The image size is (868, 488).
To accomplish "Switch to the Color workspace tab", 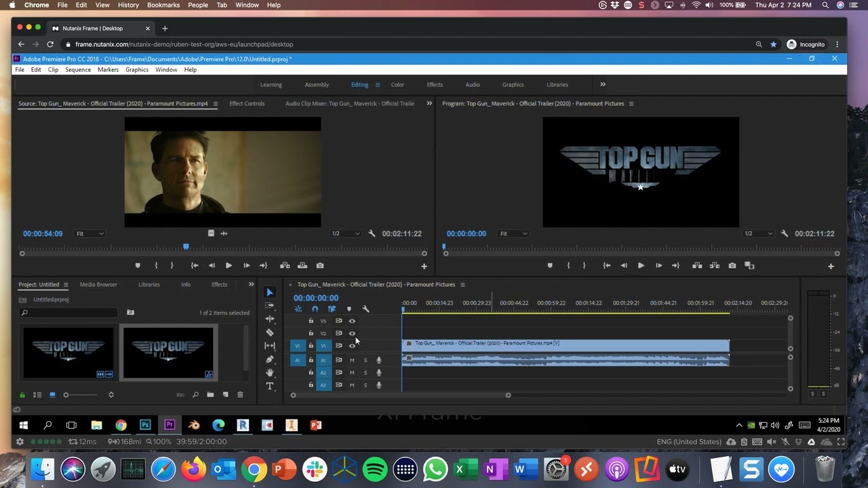I will 397,85.
